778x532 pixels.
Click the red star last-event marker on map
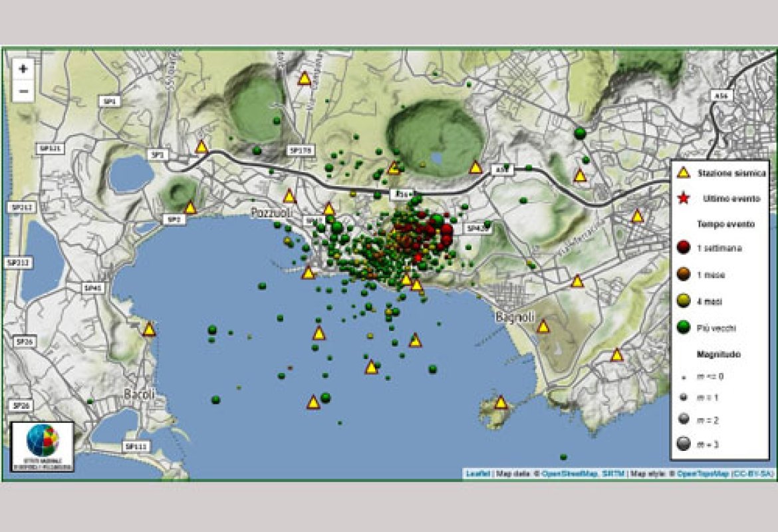click(418, 257)
